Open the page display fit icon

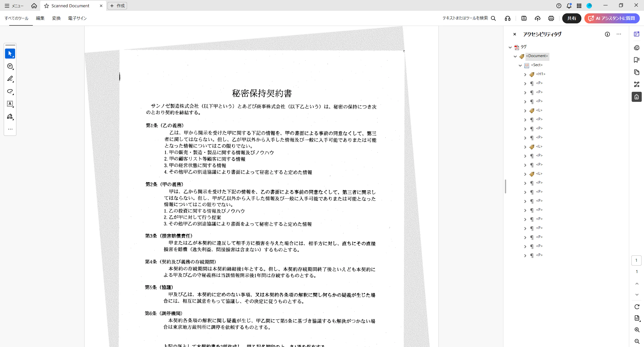[x=637, y=318]
